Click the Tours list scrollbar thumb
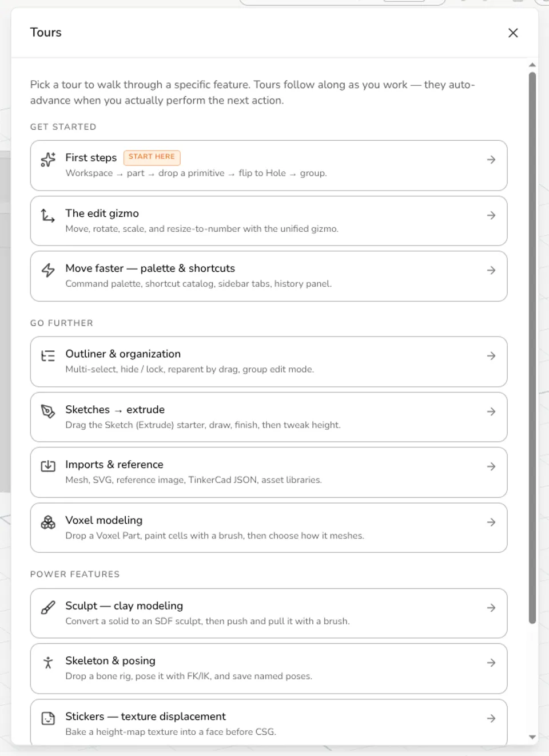The height and width of the screenshot is (756, 549). (532, 347)
